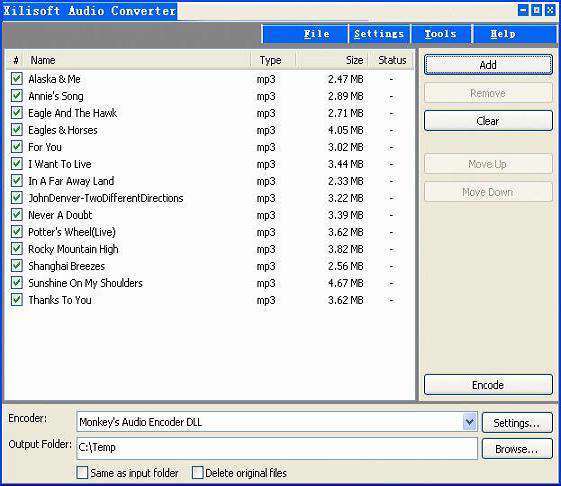This screenshot has width=561, height=486.
Task: Start conversion with Encode button
Action: [488, 385]
